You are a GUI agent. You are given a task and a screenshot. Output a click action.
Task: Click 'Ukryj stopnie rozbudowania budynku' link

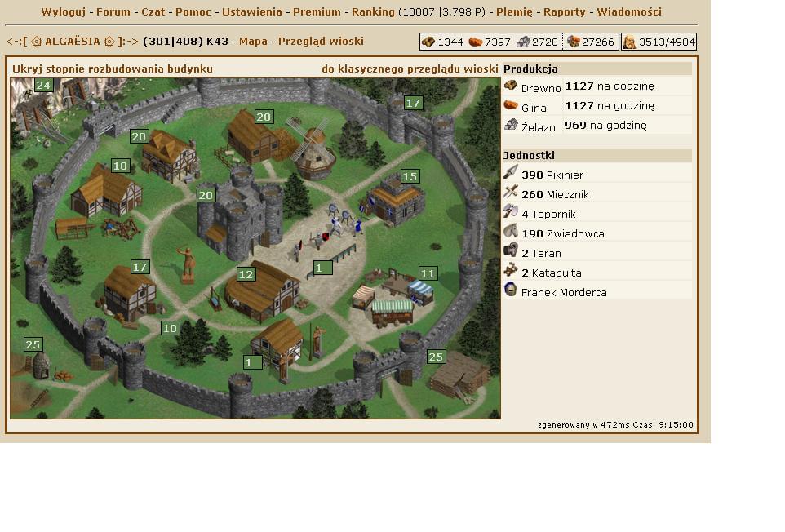113,69
